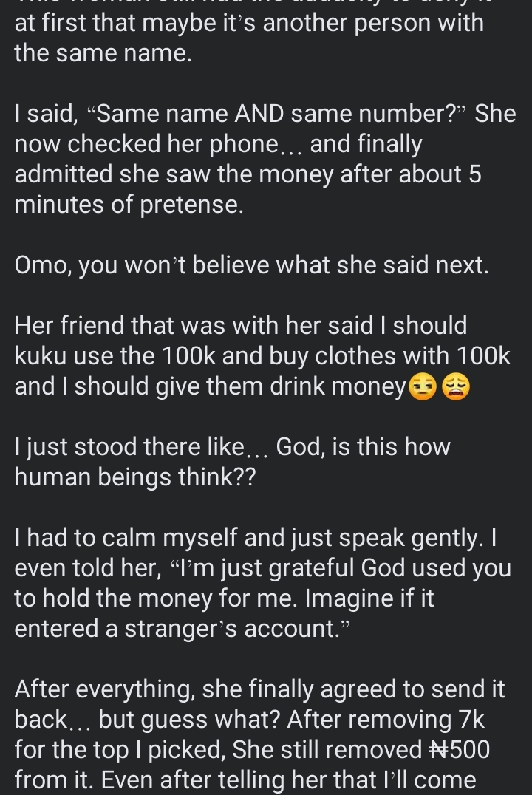
Task: Tap the line "I had to calm myself and just speak gently"
Action: (256, 538)
